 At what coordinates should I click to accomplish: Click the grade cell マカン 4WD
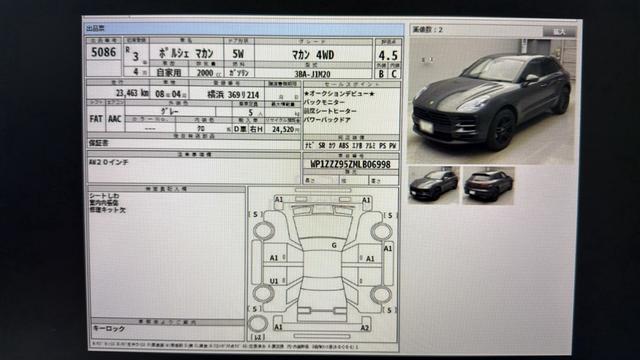click(313, 55)
